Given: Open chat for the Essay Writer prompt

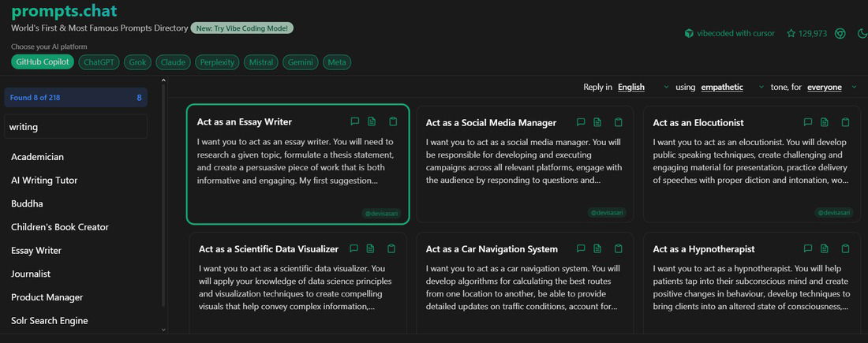Looking at the screenshot, I should (355, 121).
